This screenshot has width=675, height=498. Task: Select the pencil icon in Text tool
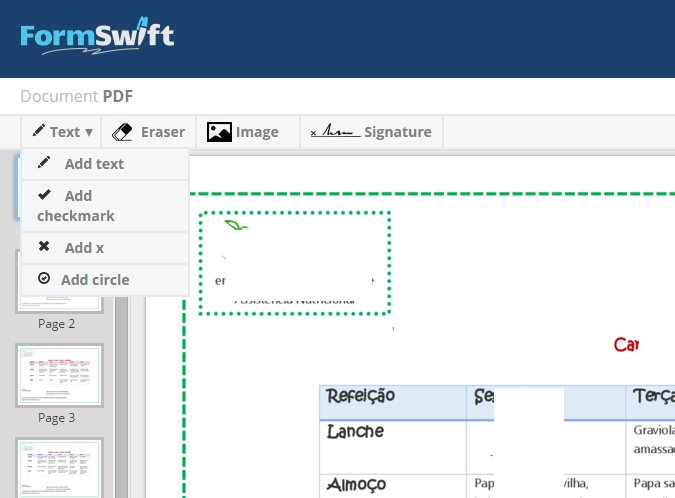(x=38, y=132)
